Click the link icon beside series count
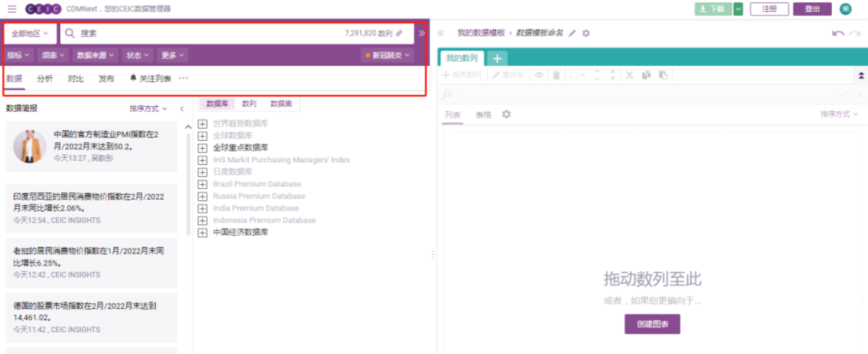Image resolution: width=868 pixels, height=354 pixels. point(399,33)
